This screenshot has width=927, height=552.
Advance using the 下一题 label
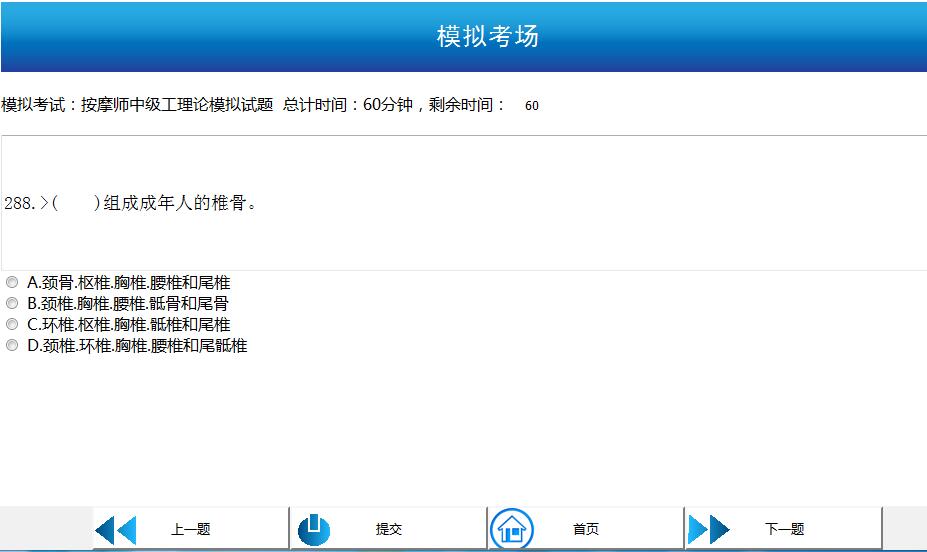(x=784, y=530)
